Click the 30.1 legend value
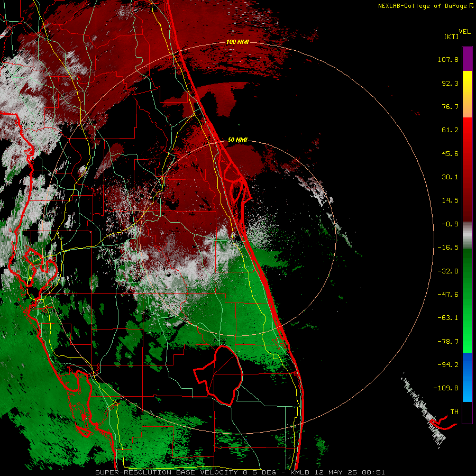The image size is (476, 476). (x=450, y=177)
